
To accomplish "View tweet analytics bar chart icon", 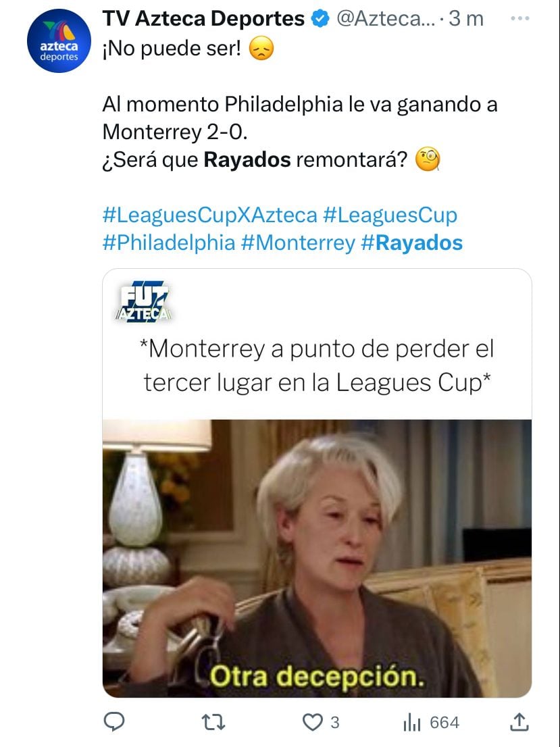I will (x=412, y=723).
